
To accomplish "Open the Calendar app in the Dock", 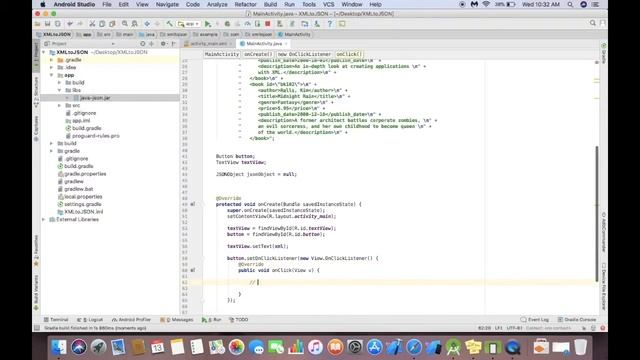I will click(158, 347).
